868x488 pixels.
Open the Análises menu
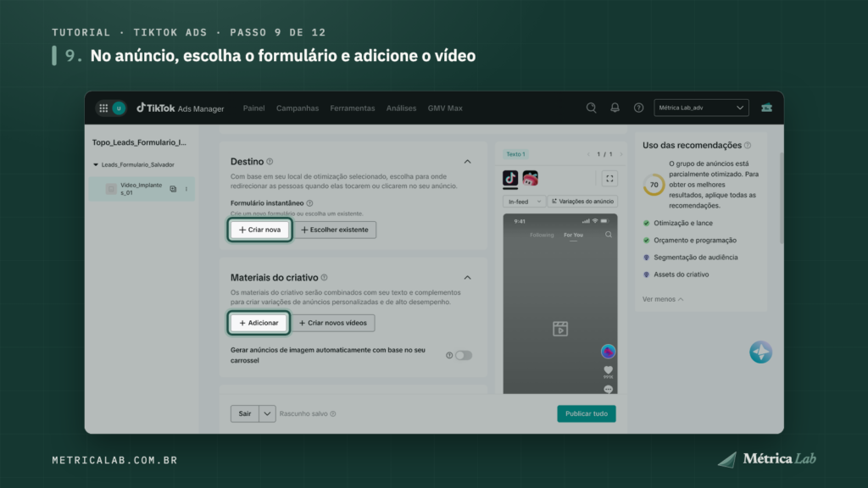coord(401,108)
